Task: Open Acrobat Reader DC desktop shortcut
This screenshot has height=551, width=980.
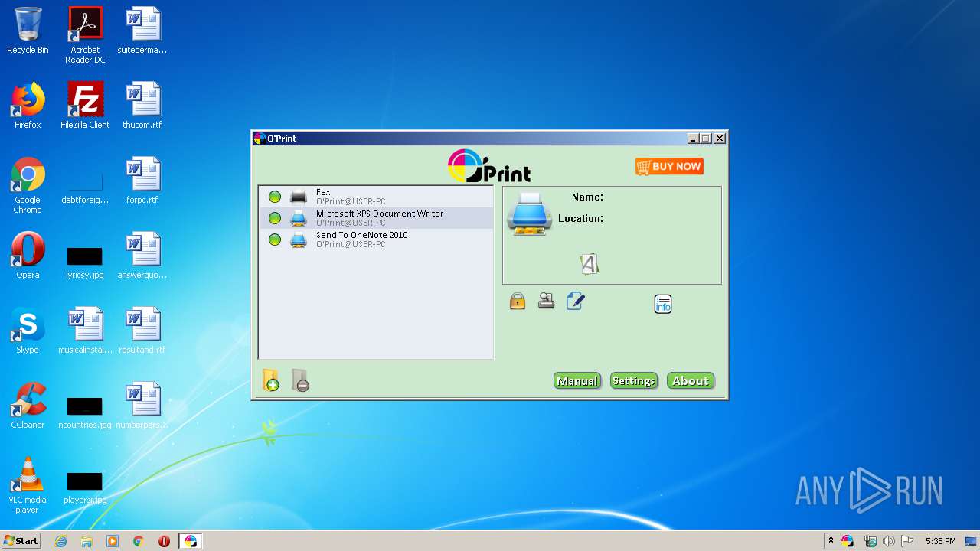Action: point(85,35)
